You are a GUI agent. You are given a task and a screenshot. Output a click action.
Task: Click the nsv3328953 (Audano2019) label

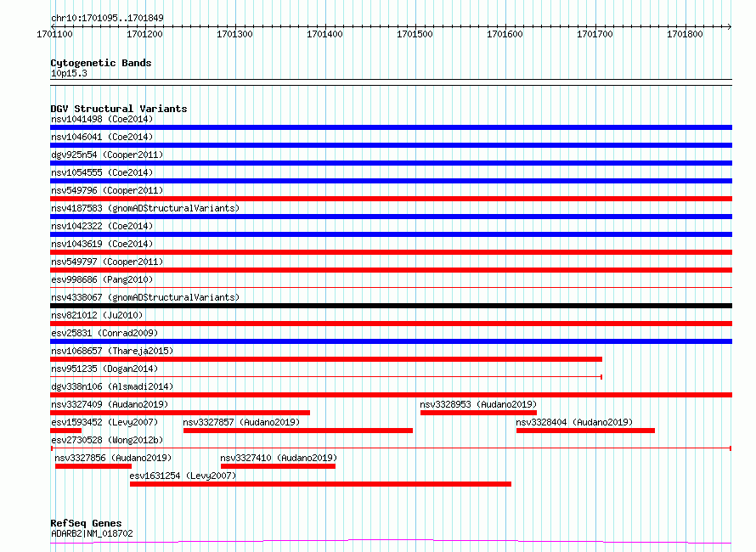478,404
